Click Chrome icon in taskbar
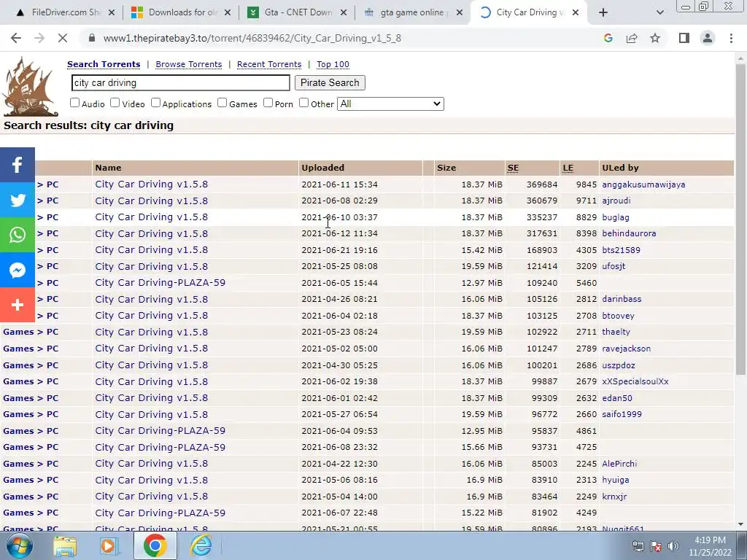The height and width of the screenshot is (560, 747). [155, 545]
